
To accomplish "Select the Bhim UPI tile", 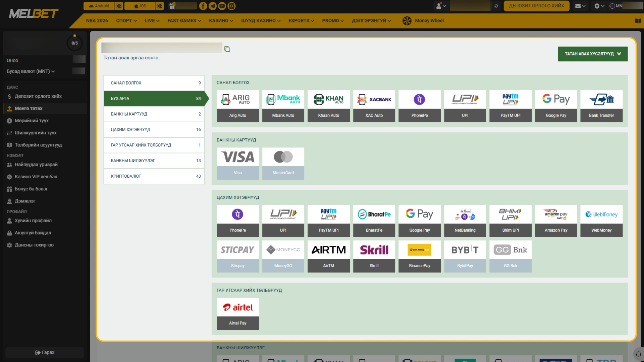I will tap(511, 221).
